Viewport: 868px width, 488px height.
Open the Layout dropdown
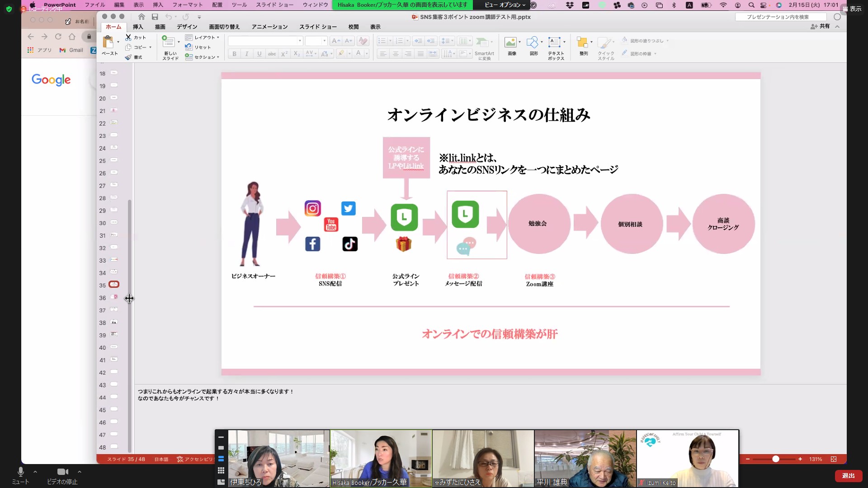pos(202,38)
